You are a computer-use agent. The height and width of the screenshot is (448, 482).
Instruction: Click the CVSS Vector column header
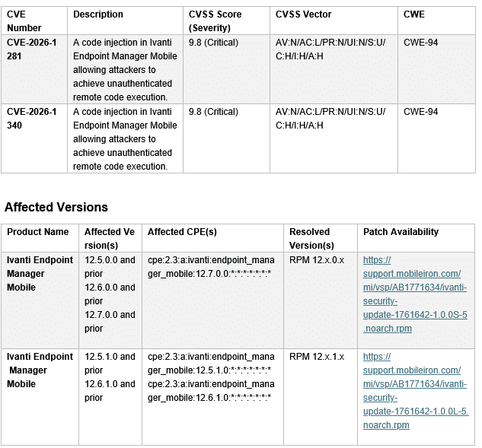pyautogui.click(x=304, y=14)
